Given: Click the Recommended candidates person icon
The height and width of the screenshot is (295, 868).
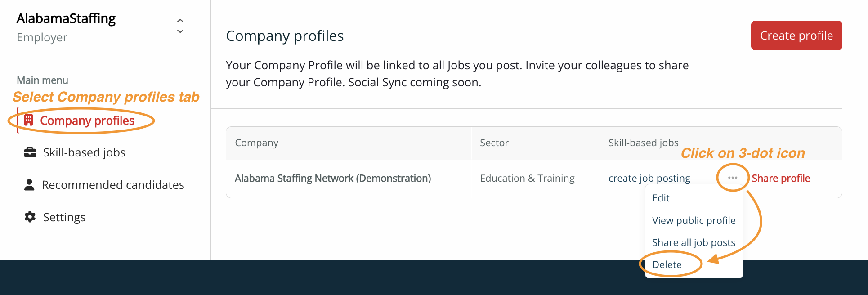Looking at the screenshot, I should click(x=29, y=185).
